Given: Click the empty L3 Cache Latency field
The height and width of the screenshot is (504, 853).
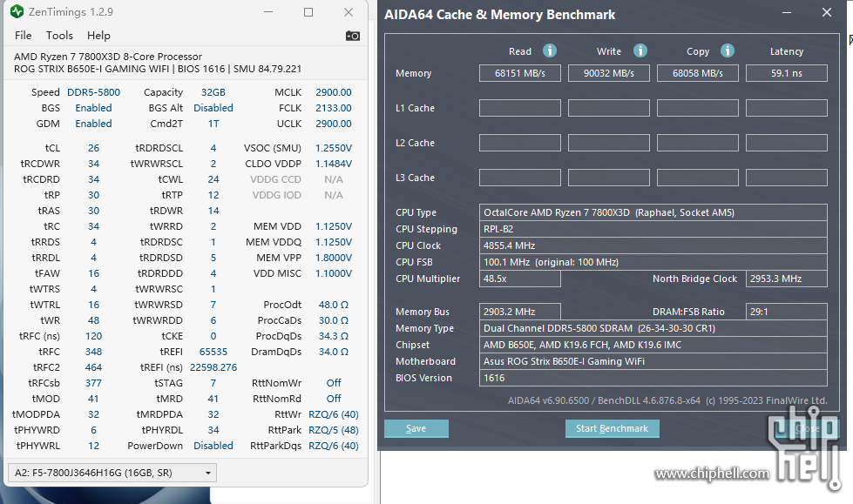Looking at the screenshot, I should tap(787, 178).
